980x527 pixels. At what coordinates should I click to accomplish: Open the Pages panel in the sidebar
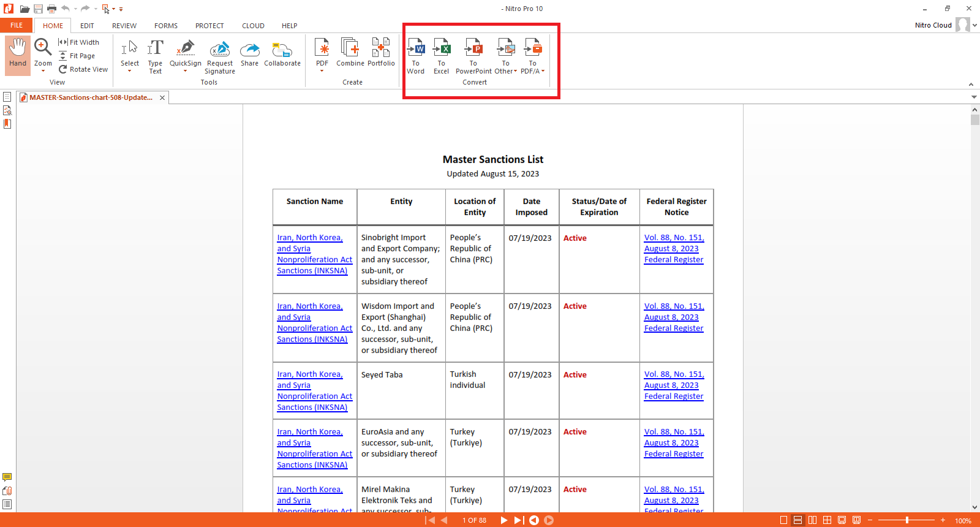pyautogui.click(x=7, y=97)
